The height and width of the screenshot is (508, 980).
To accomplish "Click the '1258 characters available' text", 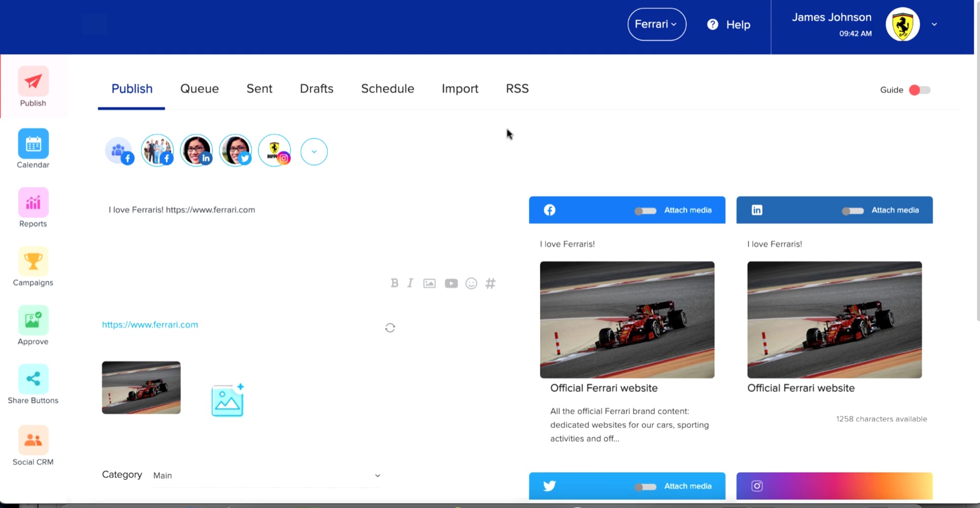I will [x=881, y=419].
